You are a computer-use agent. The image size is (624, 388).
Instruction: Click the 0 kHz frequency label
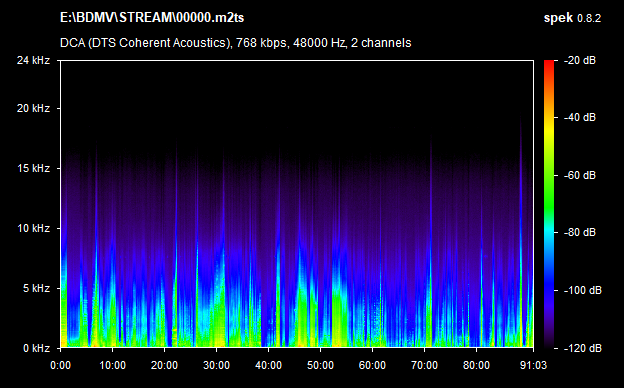tap(36, 348)
